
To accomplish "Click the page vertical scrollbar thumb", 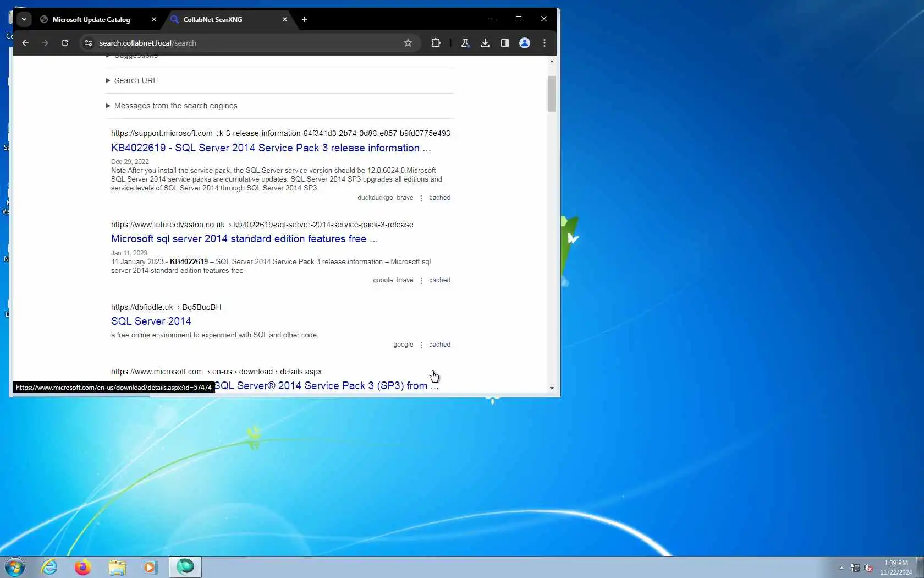I will coord(552,94).
